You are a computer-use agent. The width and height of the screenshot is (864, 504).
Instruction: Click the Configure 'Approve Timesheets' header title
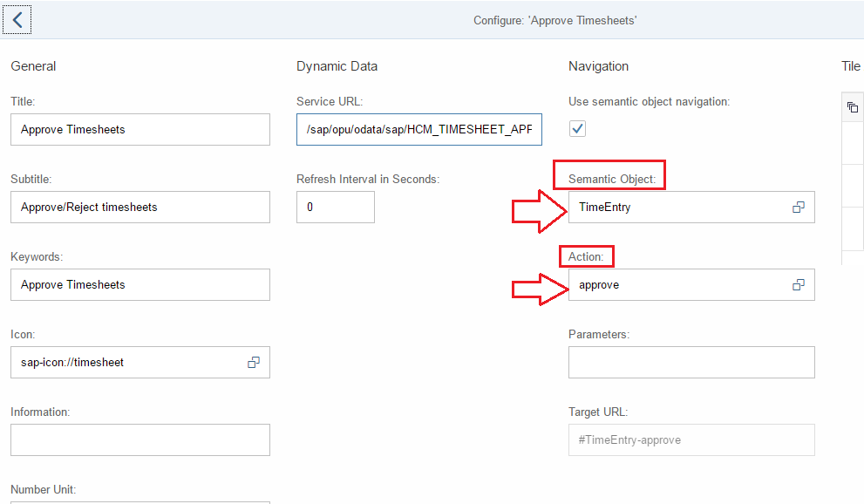coord(554,20)
